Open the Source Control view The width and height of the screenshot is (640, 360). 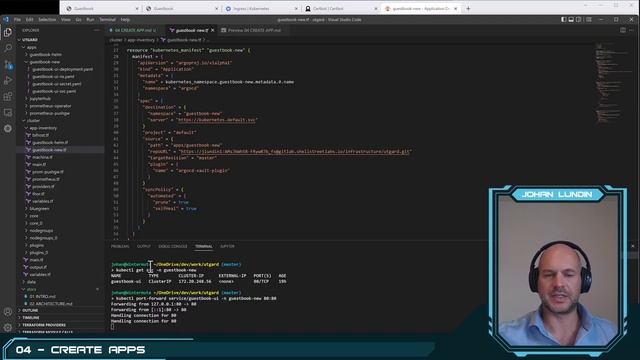(8, 64)
